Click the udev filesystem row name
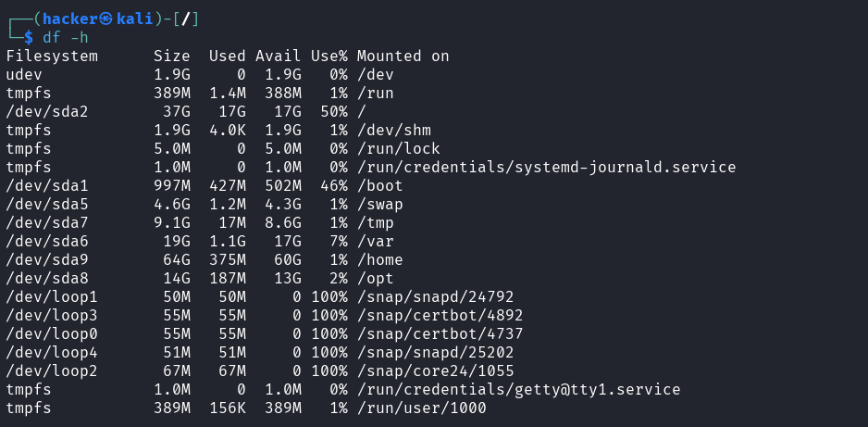The width and height of the screenshot is (868, 427). [x=24, y=75]
